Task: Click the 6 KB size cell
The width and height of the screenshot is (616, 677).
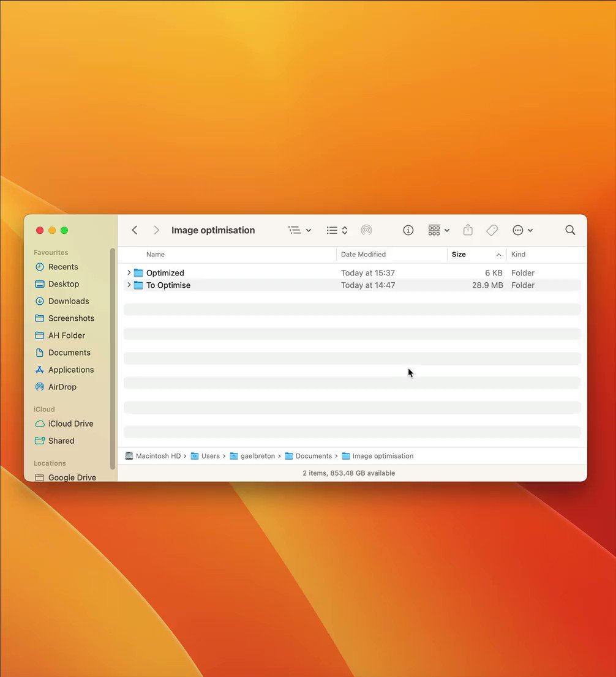Action: click(494, 273)
